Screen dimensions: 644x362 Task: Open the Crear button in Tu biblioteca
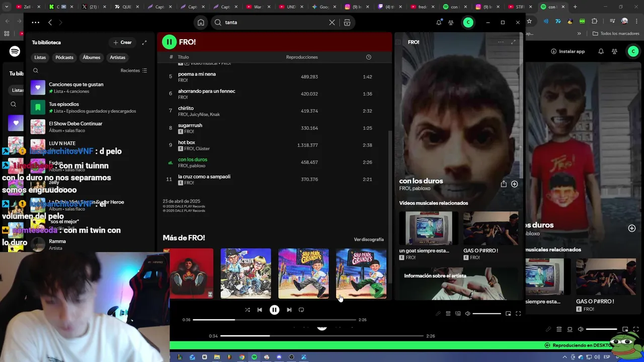pyautogui.click(x=123, y=43)
